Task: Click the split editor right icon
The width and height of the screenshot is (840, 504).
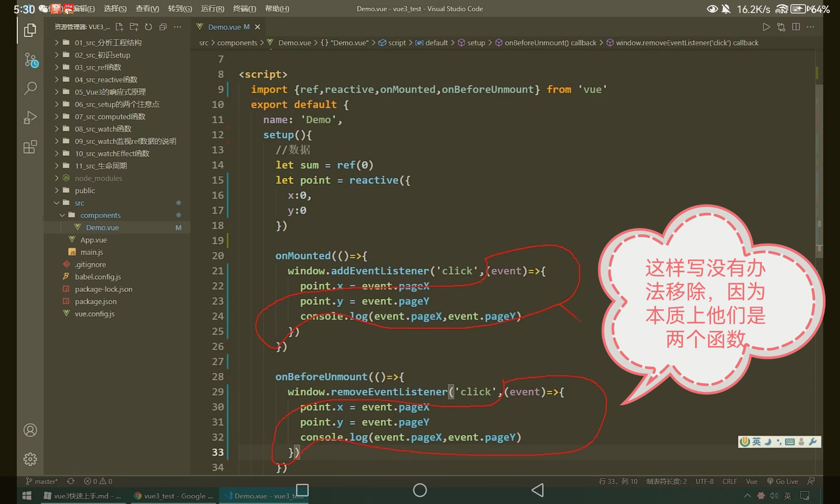Action: pos(796,27)
